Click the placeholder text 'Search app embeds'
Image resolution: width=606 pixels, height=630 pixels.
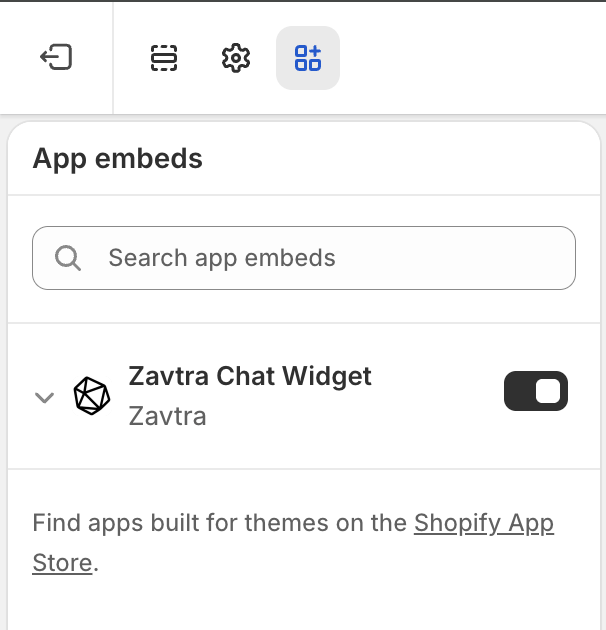coord(222,258)
